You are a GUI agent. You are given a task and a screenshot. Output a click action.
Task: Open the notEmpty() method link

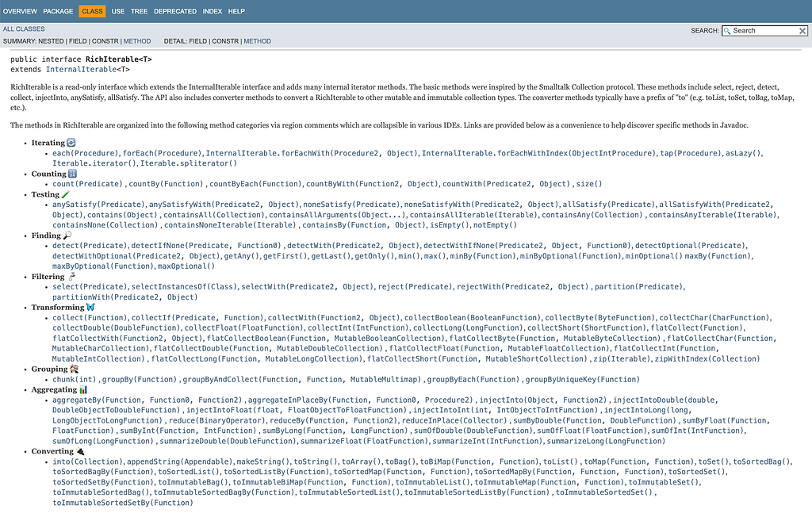coord(495,225)
